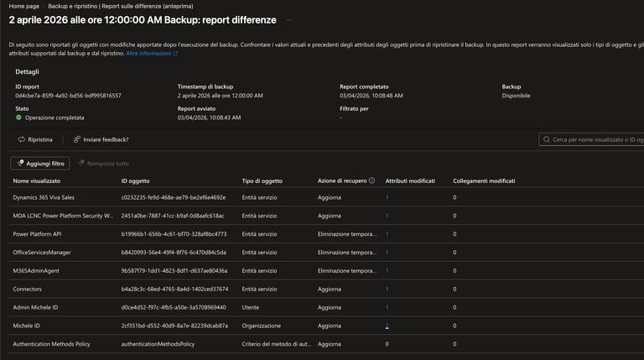Click the external link icon after Altre informazioni
Screen dimensions: 644x360
(x=175, y=52)
